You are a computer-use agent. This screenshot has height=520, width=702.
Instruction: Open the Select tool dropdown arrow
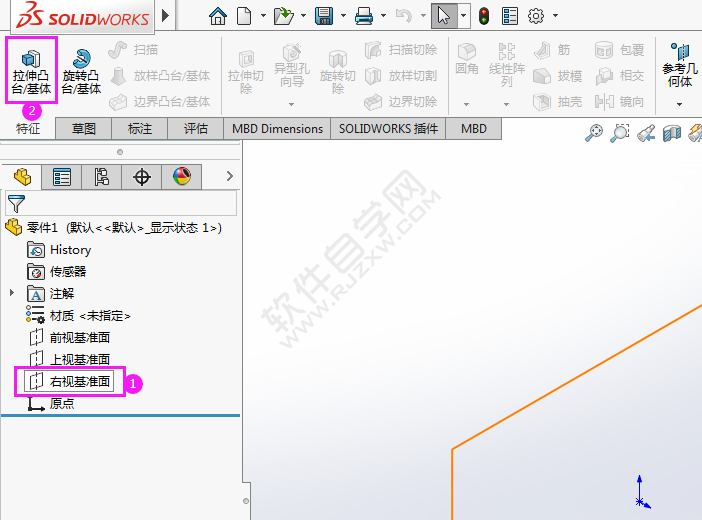pos(463,16)
